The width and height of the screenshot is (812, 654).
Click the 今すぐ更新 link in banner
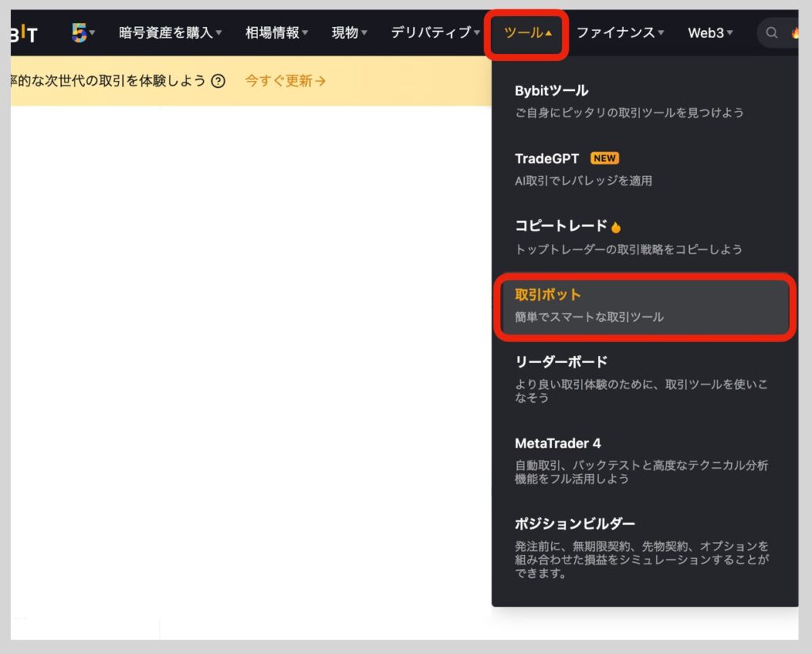[x=283, y=81]
